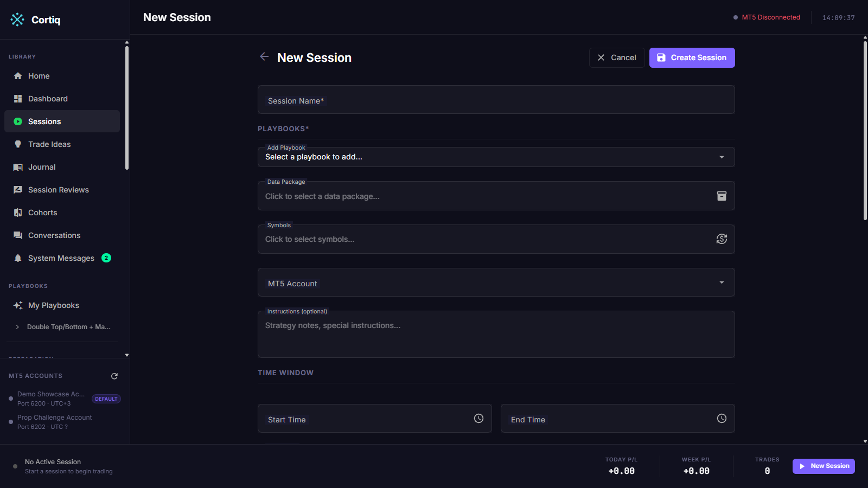Click the MT5 Disconnected status

[767, 17]
